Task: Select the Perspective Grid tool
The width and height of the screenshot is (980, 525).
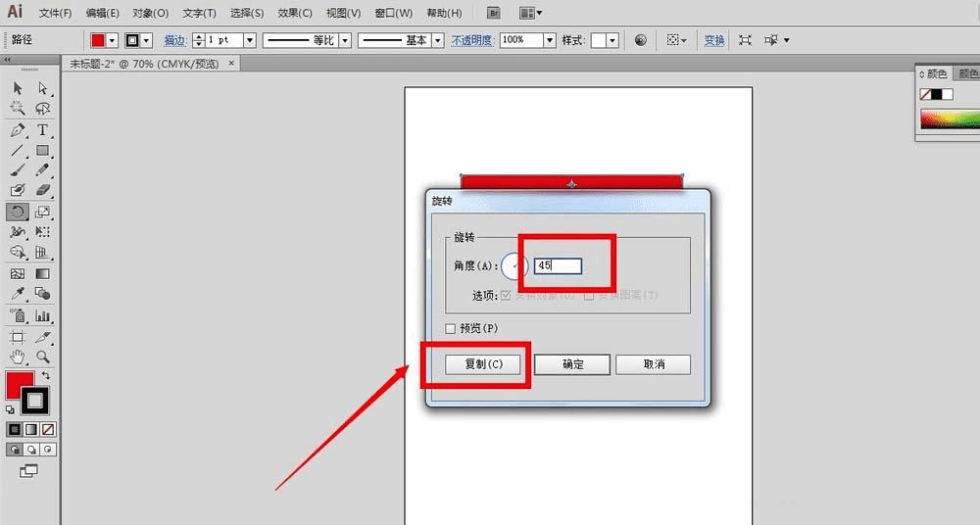Action: [x=42, y=252]
